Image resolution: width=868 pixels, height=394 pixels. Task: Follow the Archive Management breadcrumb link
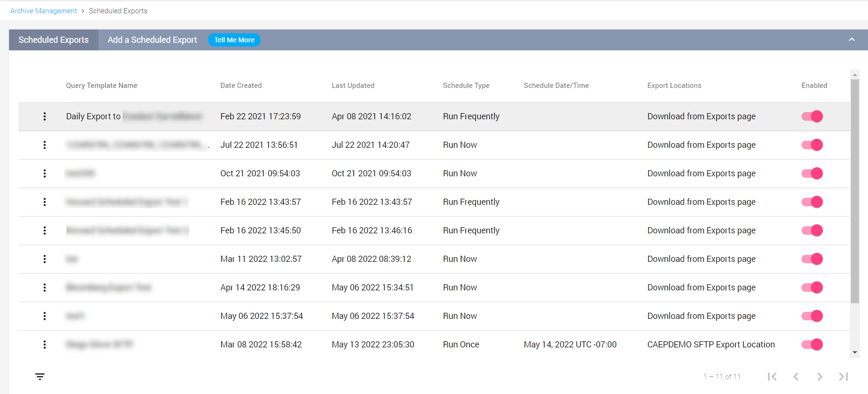(x=44, y=11)
